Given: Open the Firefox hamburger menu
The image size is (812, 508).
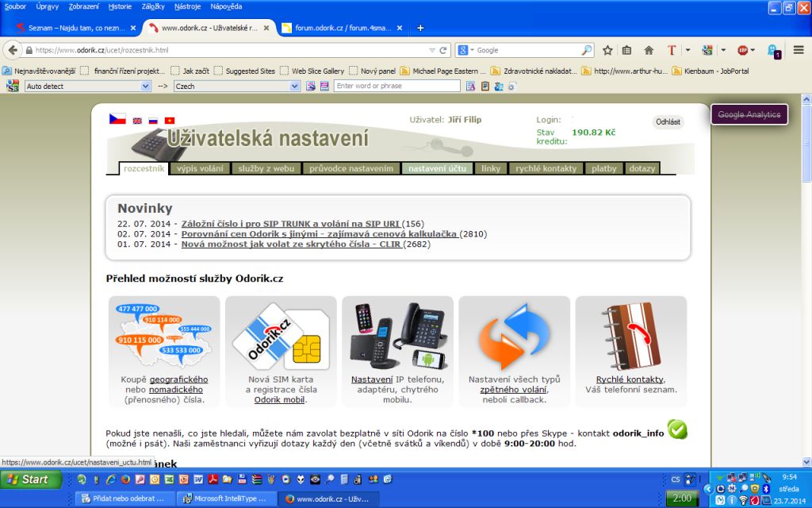Looking at the screenshot, I should point(799,50).
